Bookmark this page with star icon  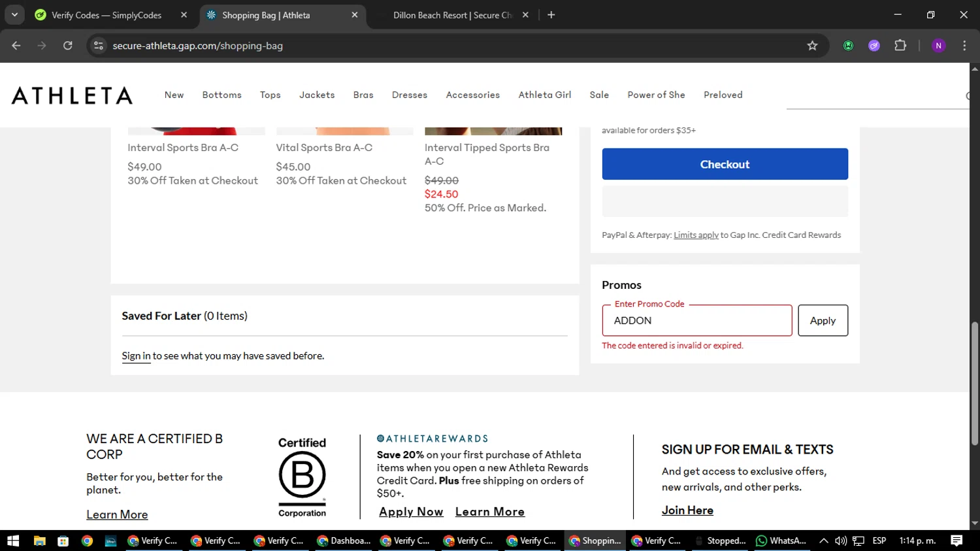[812, 46]
